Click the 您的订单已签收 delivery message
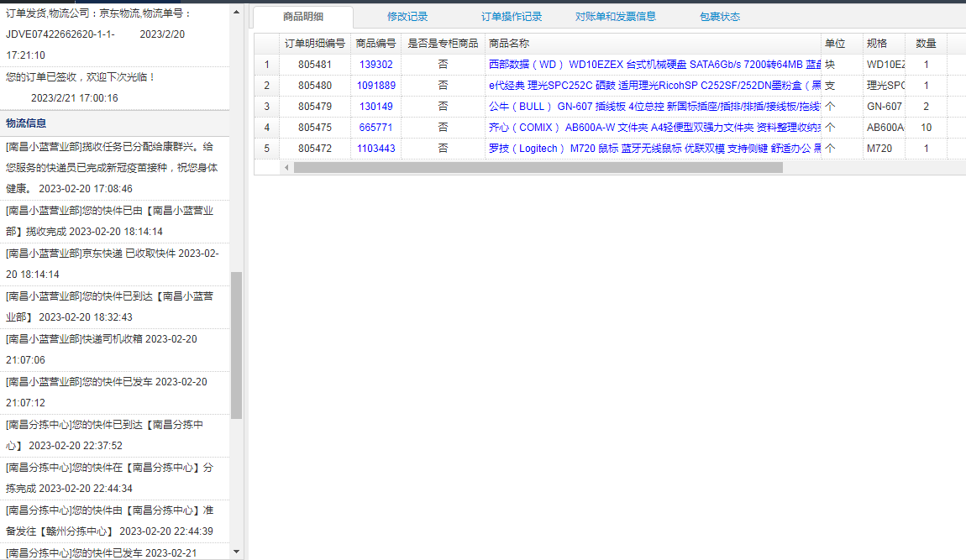Viewport: 966px width, 560px height. click(114, 87)
